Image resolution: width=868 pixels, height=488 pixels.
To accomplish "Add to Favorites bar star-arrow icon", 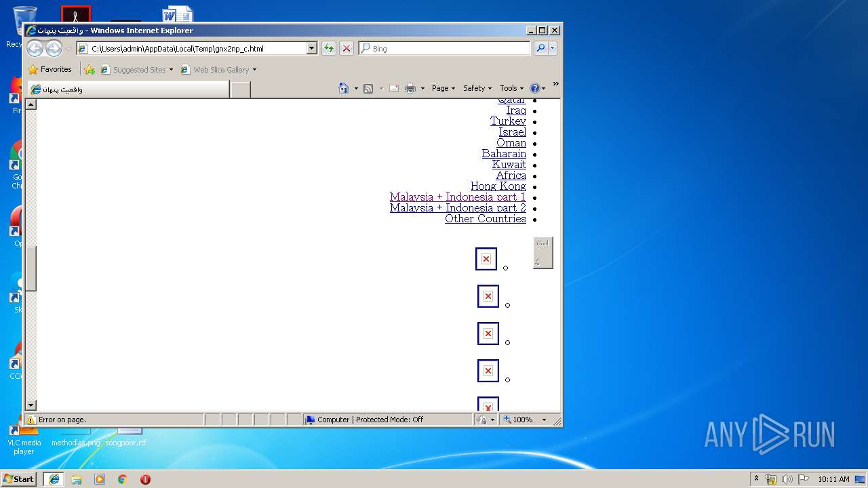I will coord(90,69).
